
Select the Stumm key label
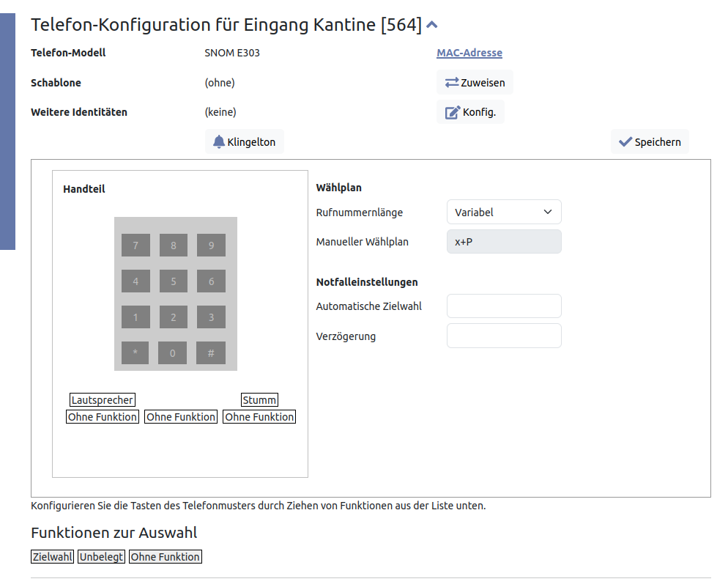[x=259, y=400]
